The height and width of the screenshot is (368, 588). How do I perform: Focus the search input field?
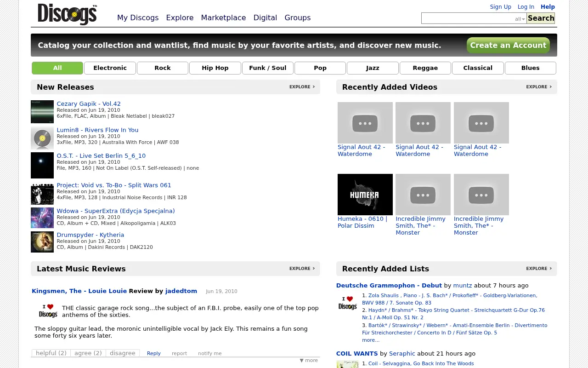474,18
